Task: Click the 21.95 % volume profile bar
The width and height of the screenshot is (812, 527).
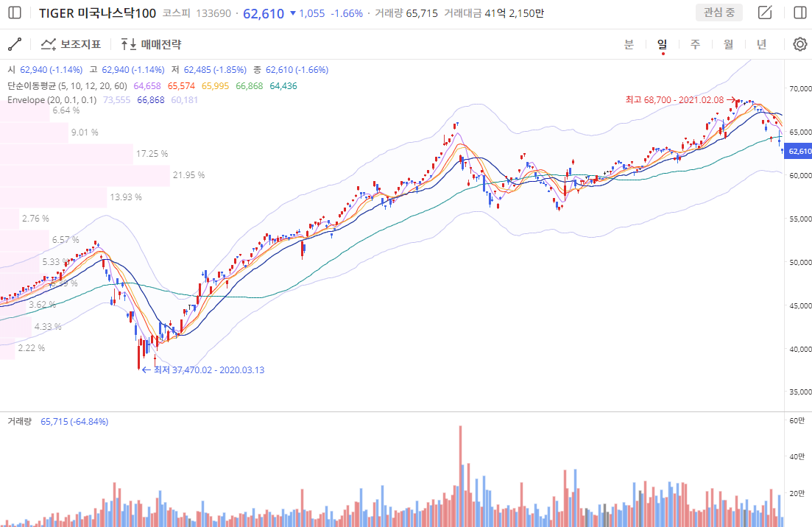Action: 85,175
